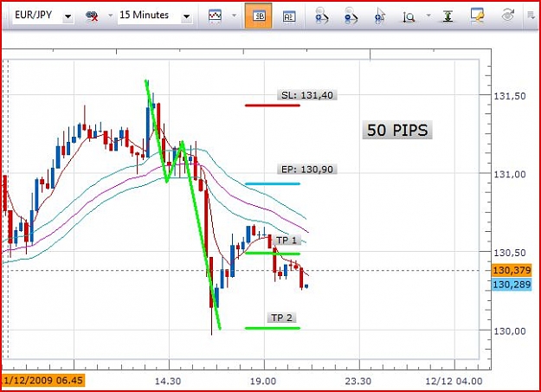Toggle the A price display button
The width and height of the screenshot is (541, 392).
click(x=289, y=16)
